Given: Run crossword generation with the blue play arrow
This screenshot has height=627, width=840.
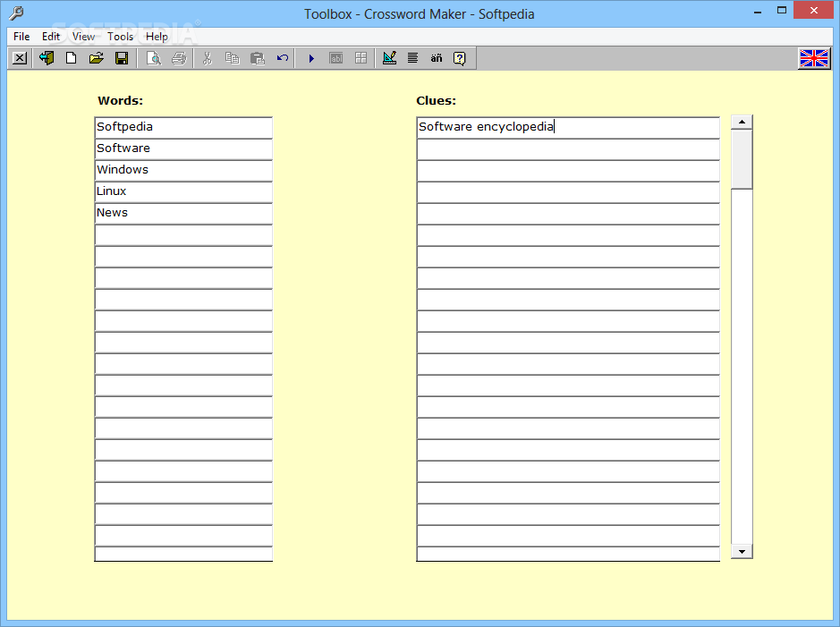Looking at the screenshot, I should 311,58.
